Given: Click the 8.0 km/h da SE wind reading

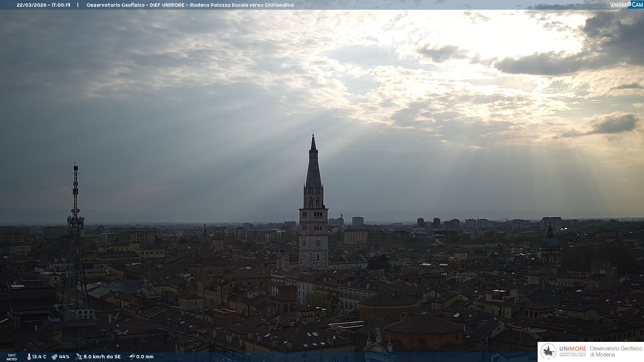Looking at the screenshot, I should tap(102, 357).
